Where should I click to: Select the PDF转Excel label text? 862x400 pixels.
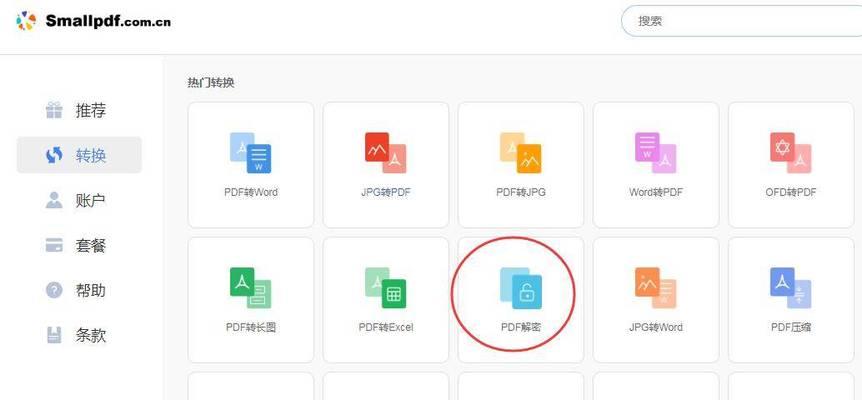386,327
